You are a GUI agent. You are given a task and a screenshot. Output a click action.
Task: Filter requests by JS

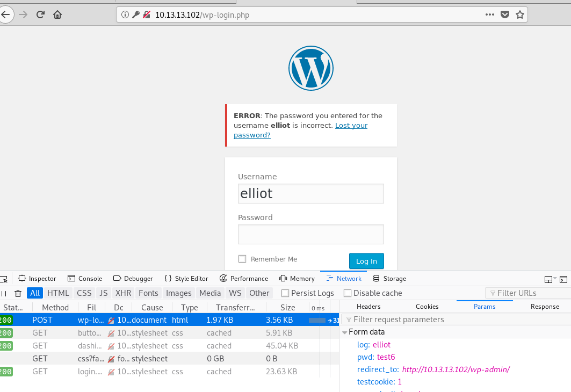pos(104,293)
